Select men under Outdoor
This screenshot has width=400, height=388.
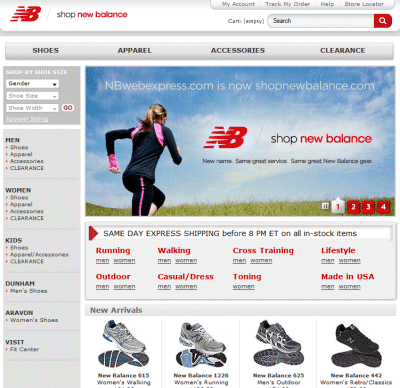click(x=102, y=287)
